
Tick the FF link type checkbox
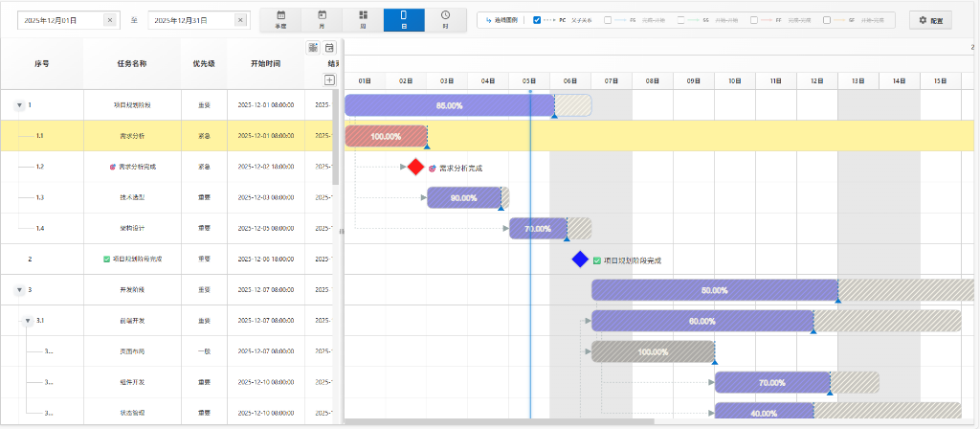754,20
